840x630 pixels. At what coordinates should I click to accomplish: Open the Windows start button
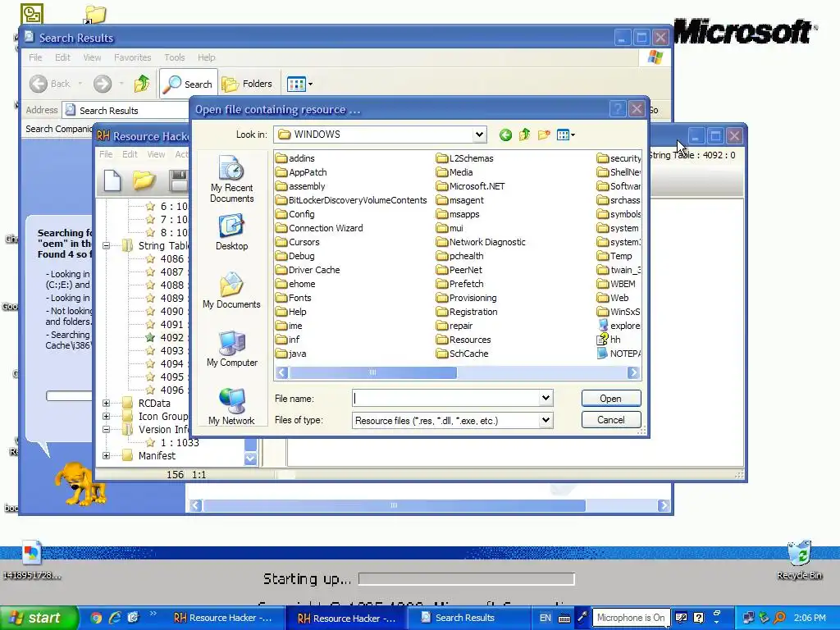click(39, 618)
